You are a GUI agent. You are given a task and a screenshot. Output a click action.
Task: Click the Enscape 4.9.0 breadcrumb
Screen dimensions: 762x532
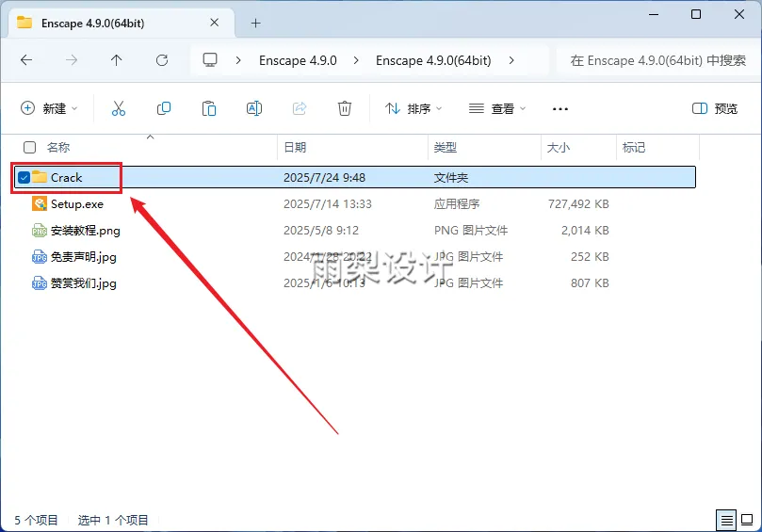point(298,60)
